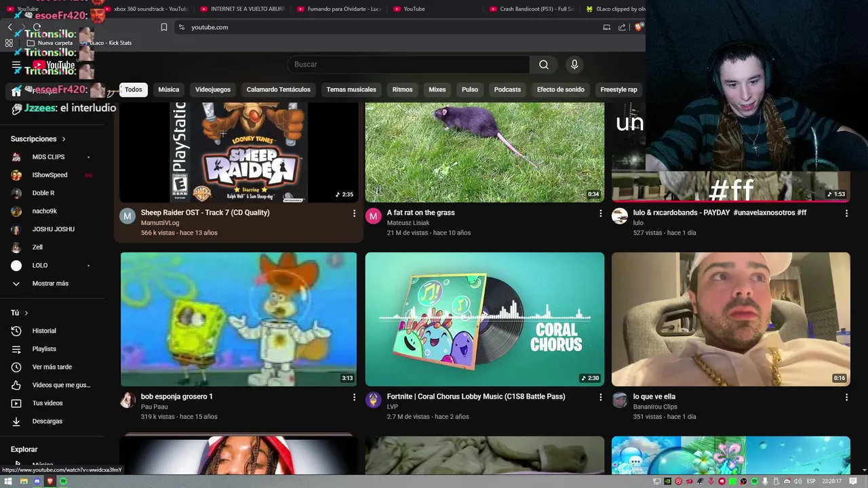The height and width of the screenshot is (488, 868).
Task: Open options menu for Coral Chorus video
Action: pyautogui.click(x=600, y=396)
